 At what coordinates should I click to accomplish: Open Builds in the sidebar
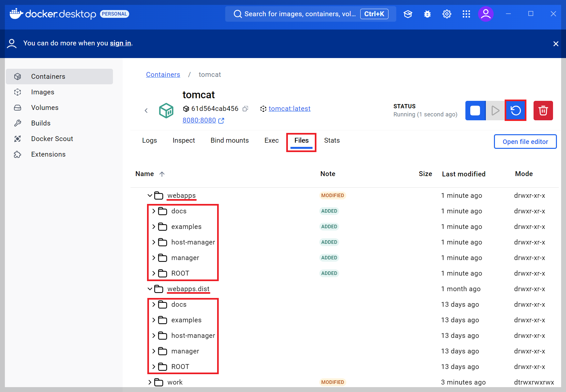(59, 123)
